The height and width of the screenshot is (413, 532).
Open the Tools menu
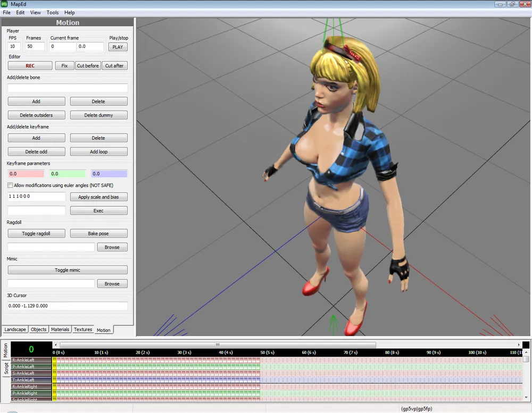coord(53,12)
